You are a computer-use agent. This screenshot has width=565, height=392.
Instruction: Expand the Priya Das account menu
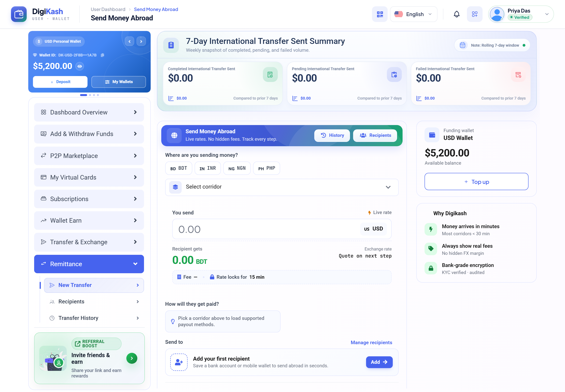547,14
